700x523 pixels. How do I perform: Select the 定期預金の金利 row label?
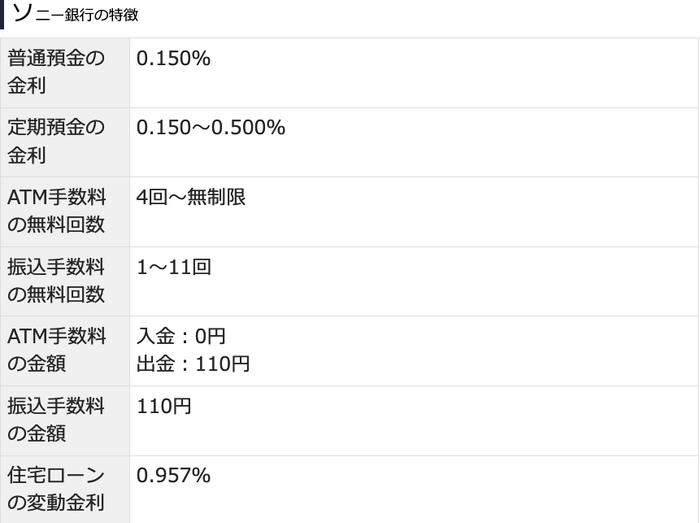[56, 142]
